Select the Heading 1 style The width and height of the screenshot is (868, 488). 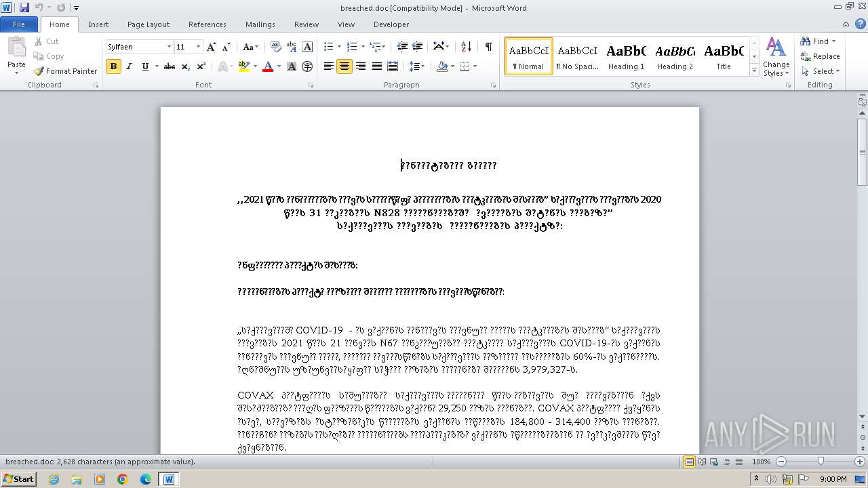[626, 56]
